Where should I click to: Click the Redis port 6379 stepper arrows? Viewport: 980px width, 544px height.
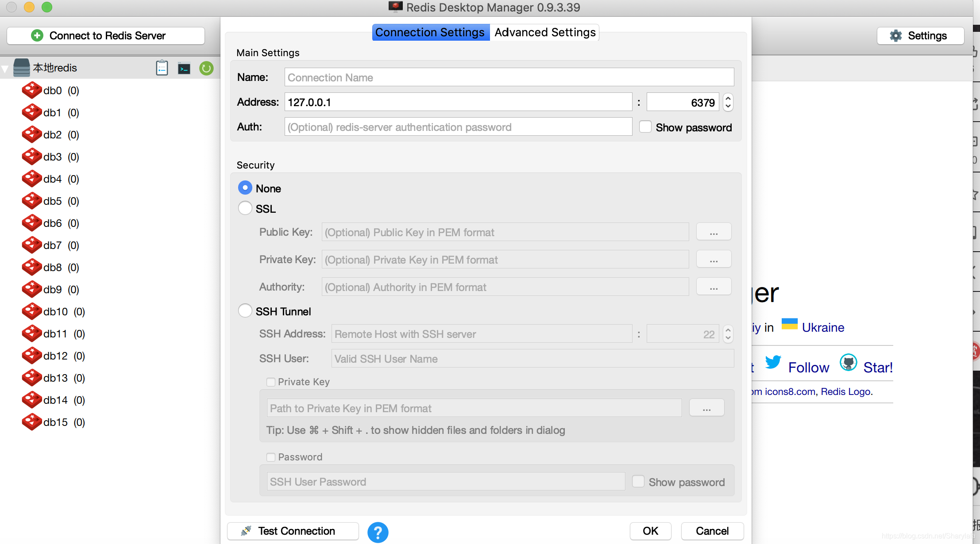click(728, 102)
